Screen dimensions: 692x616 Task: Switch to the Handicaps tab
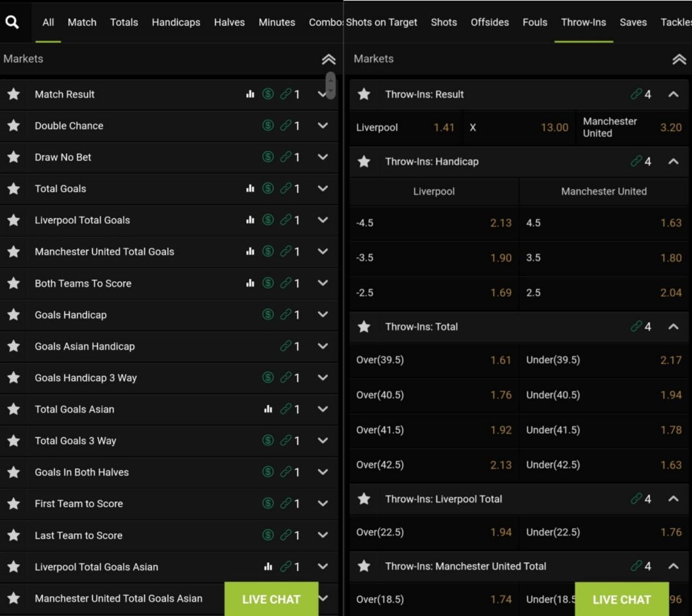point(176,22)
